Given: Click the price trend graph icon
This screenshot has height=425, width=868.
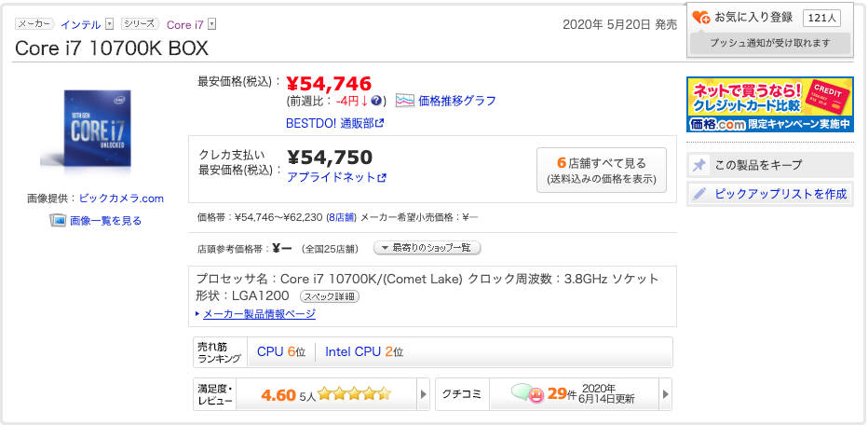Looking at the screenshot, I should tap(405, 101).
